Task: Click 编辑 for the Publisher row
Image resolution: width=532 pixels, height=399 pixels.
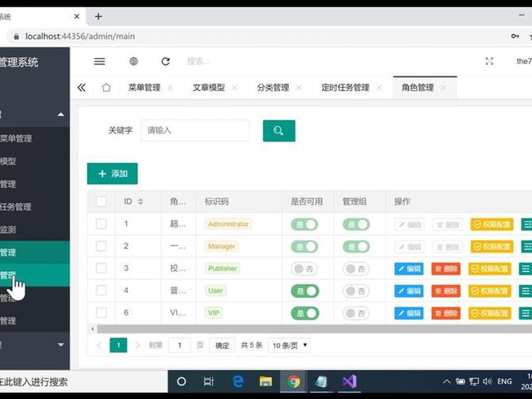Action: pyautogui.click(x=409, y=269)
